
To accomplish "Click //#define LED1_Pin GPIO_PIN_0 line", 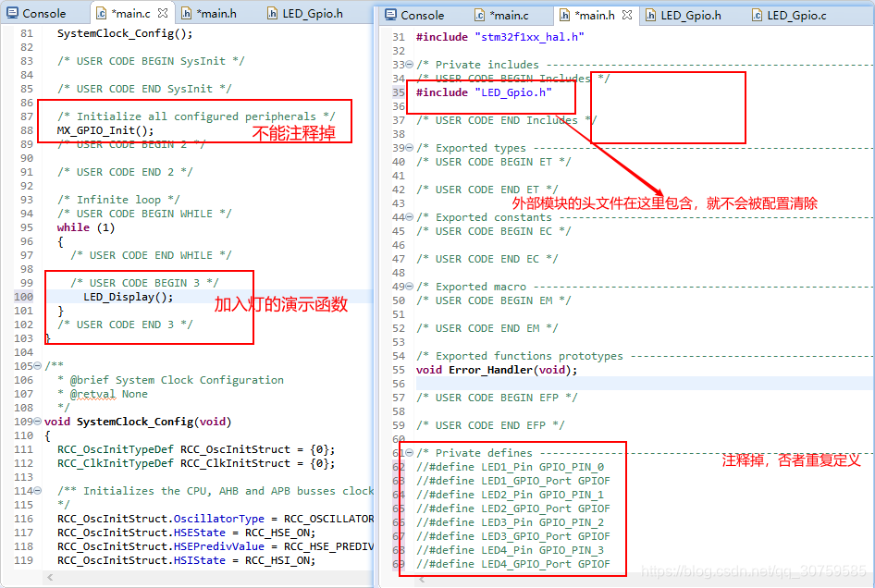I will (x=510, y=467).
